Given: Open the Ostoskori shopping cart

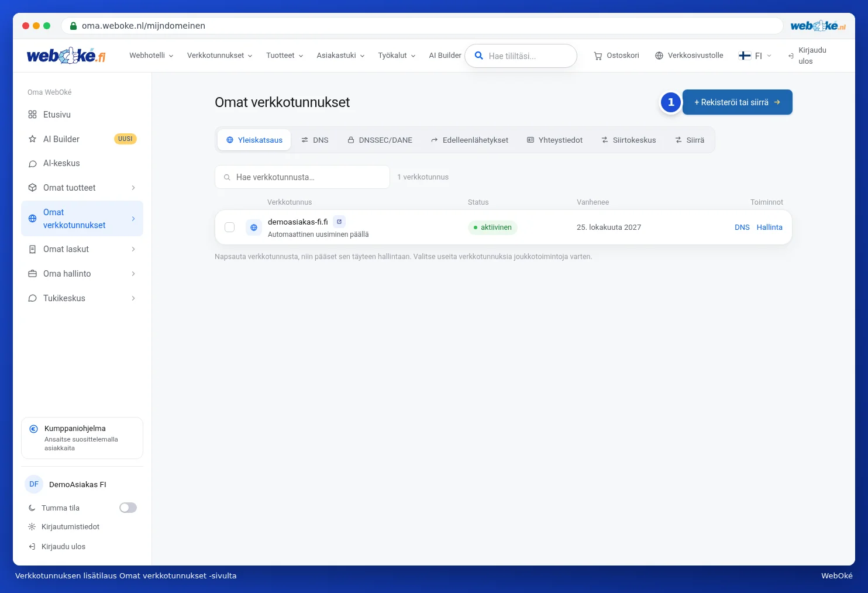Looking at the screenshot, I should 616,56.
